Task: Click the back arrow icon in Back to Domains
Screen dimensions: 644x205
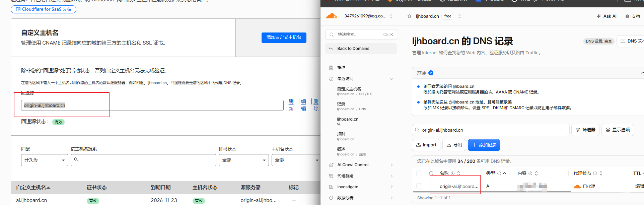Action: pyautogui.click(x=331, y=49)
